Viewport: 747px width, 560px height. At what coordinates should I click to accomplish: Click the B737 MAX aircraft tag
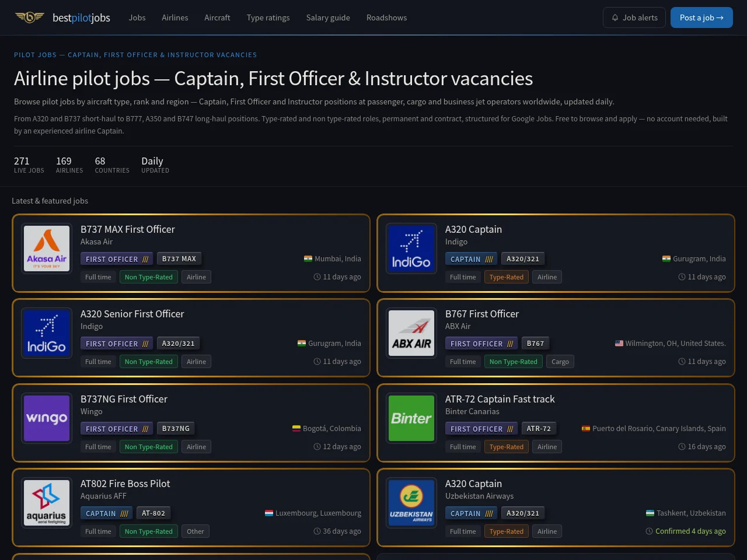[x=179, y=258]
